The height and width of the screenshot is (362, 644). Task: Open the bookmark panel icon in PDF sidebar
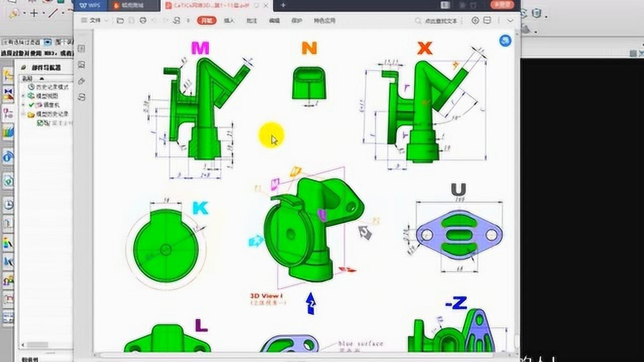tap(82, 49)
